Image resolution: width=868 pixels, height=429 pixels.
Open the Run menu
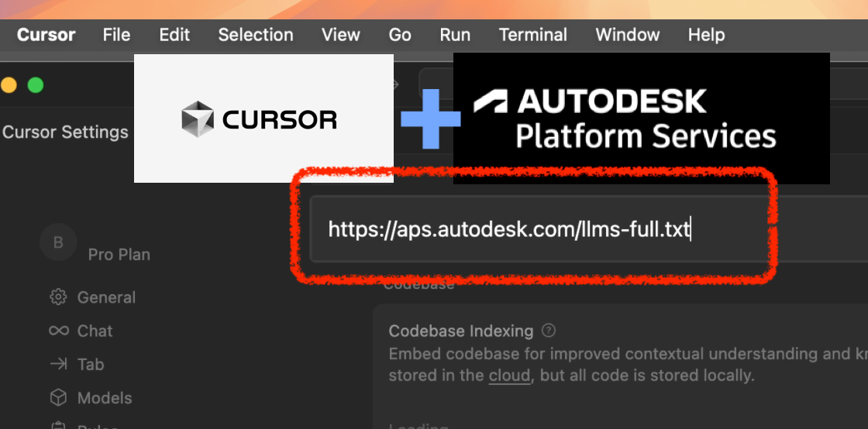tap(455, 35)
